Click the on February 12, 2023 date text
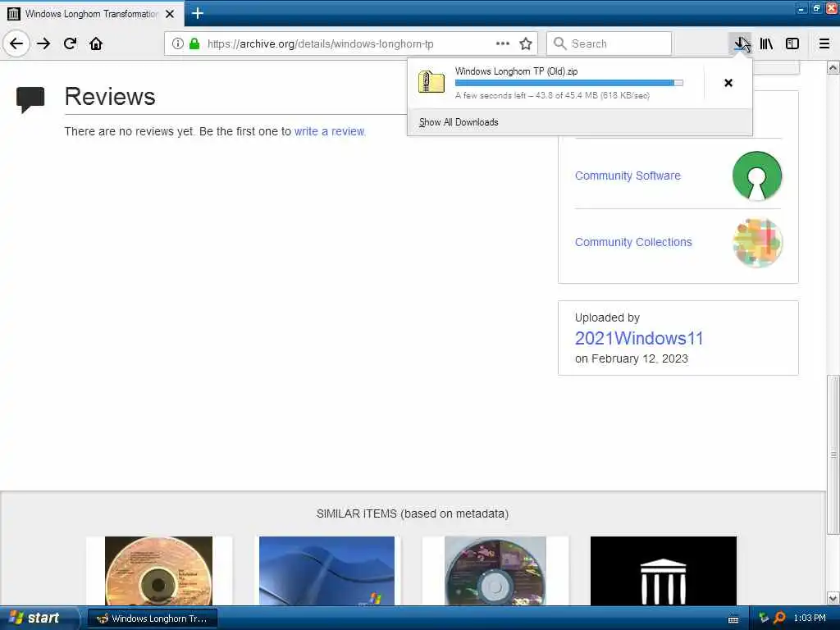Viewport: 840px width, 630px height. point(632,359)
